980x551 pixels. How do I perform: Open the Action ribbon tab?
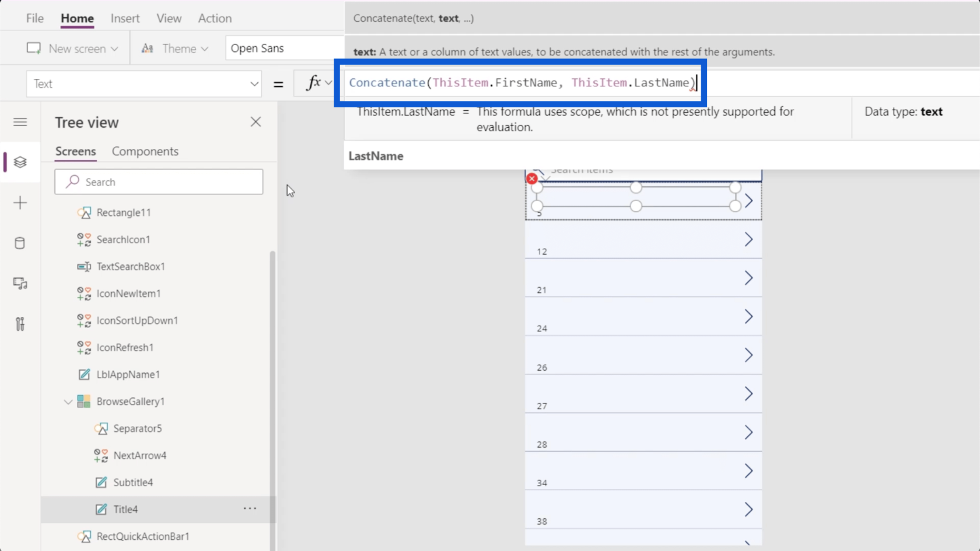(215, 18)
